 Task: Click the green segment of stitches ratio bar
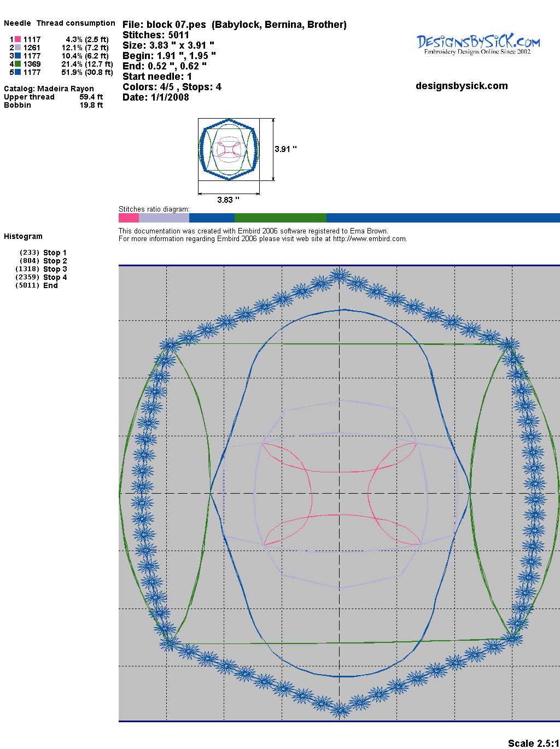click(280, 218)
